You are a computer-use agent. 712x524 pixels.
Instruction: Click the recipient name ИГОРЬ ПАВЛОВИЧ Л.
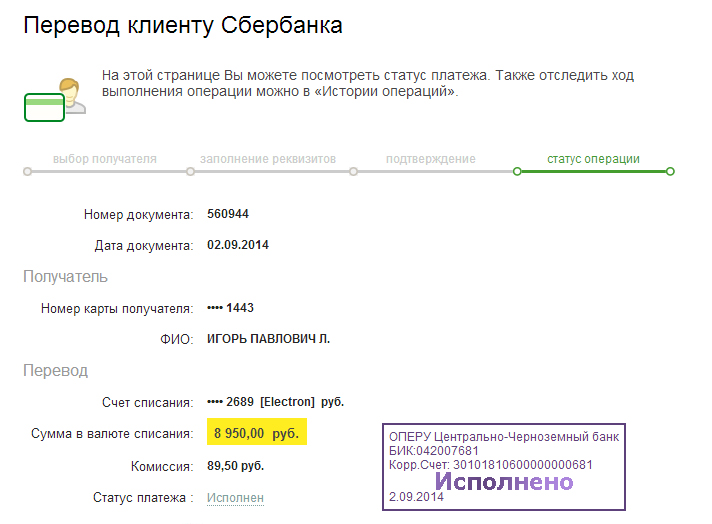(268, 339)
